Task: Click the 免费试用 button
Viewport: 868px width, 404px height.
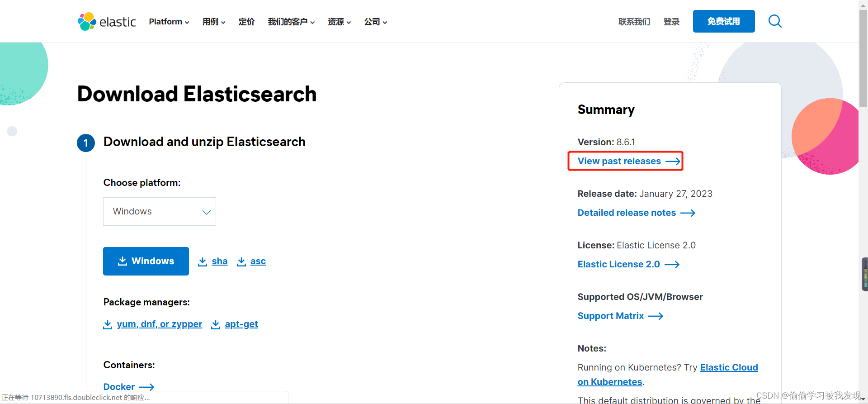Action: 724,21
